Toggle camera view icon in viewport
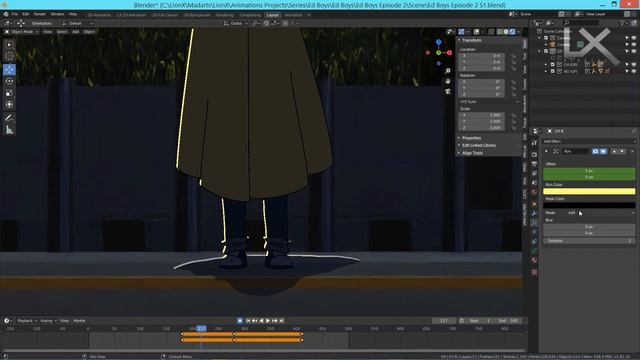This screenshot has width=640, height=360. [x=448, y=91]
